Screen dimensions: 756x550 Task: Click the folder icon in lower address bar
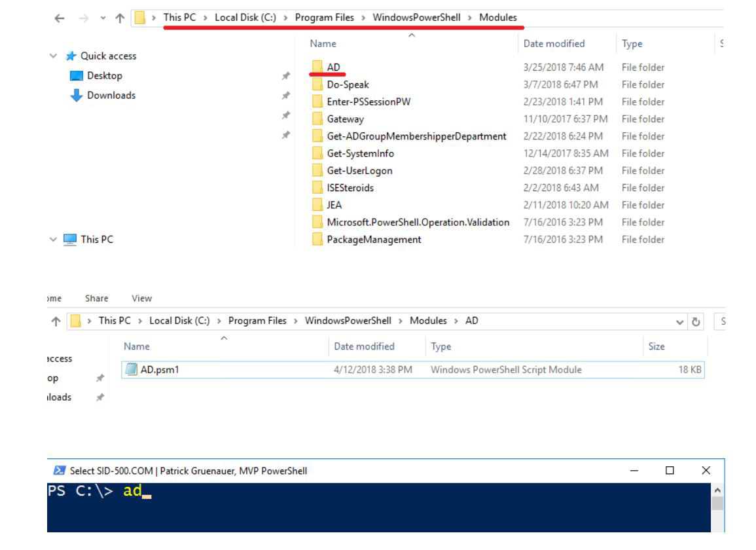pos(76,321)
